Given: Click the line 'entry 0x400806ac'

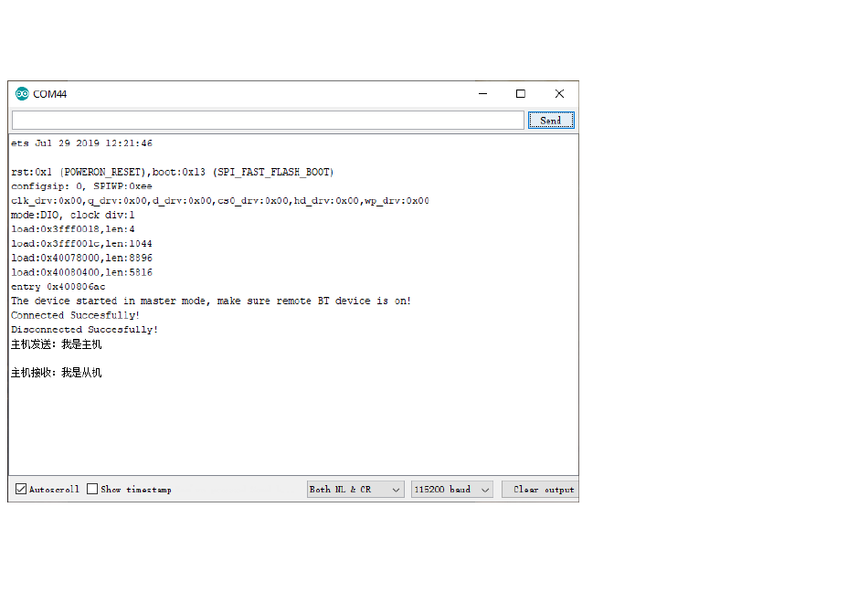Looking at the screenshot, I should pyautogui.click(x=58, y=287).
